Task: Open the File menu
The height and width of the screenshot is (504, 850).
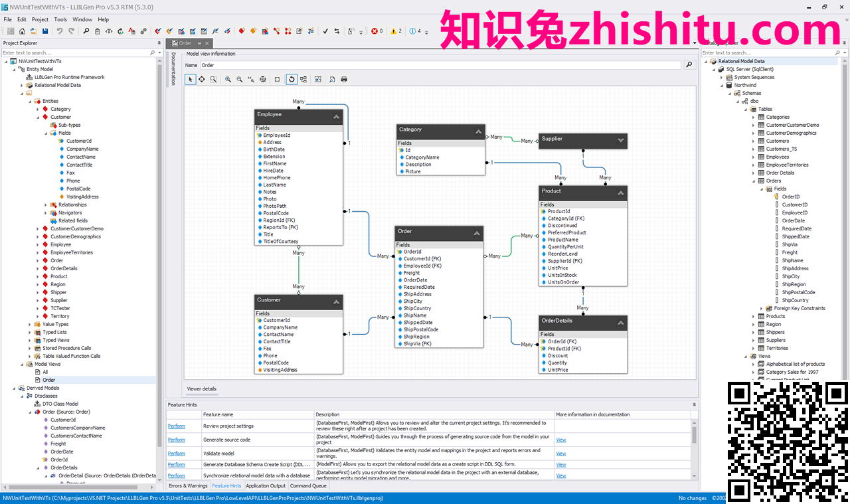Action: [x=8, y=20]
